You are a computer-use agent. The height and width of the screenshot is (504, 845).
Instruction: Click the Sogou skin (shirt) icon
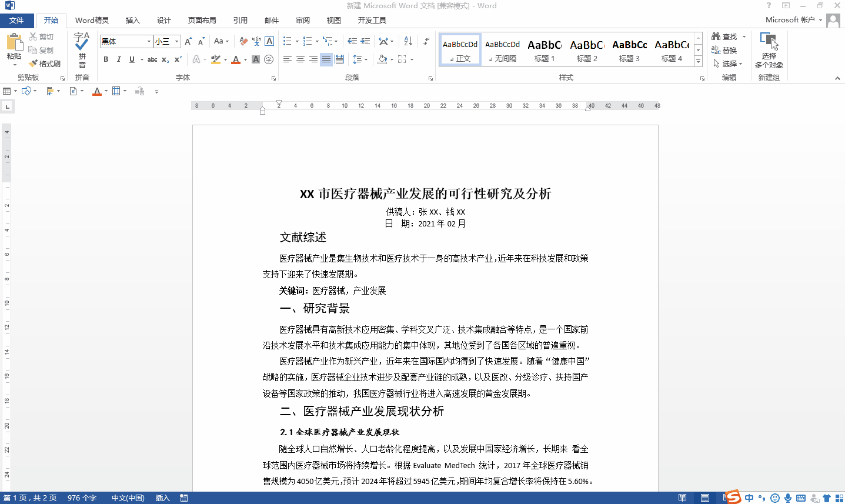pos(827,498)
